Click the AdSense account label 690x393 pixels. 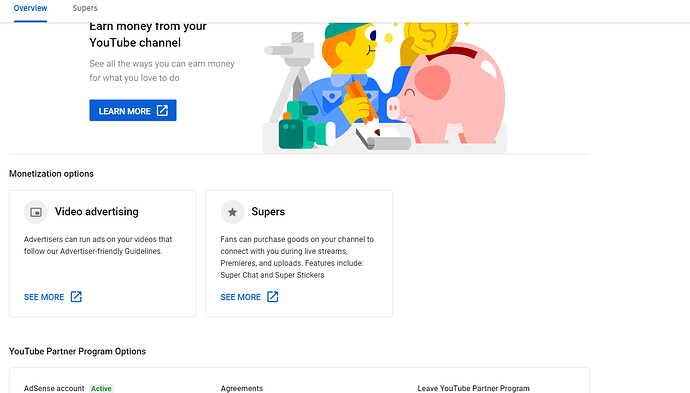coord(54,388)
